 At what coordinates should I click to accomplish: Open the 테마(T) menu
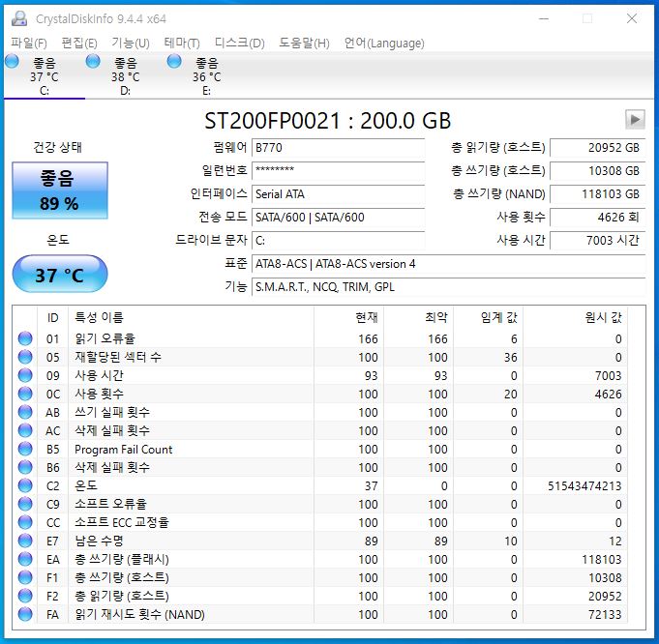coord(182,43)
